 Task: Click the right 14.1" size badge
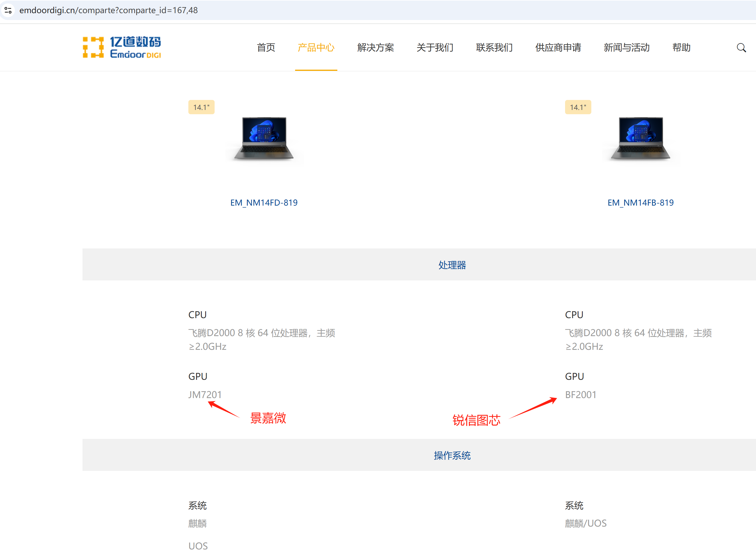[578, 107]
